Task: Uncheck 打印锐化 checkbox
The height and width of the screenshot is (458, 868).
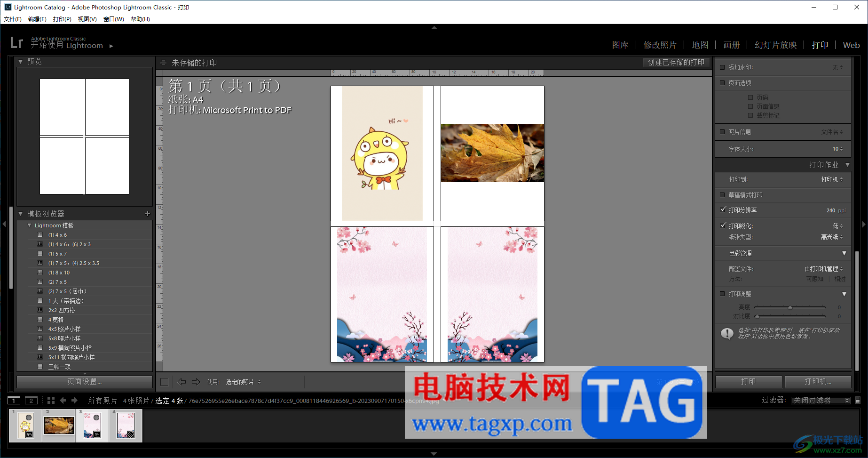Action: click(x=723, y=225)
